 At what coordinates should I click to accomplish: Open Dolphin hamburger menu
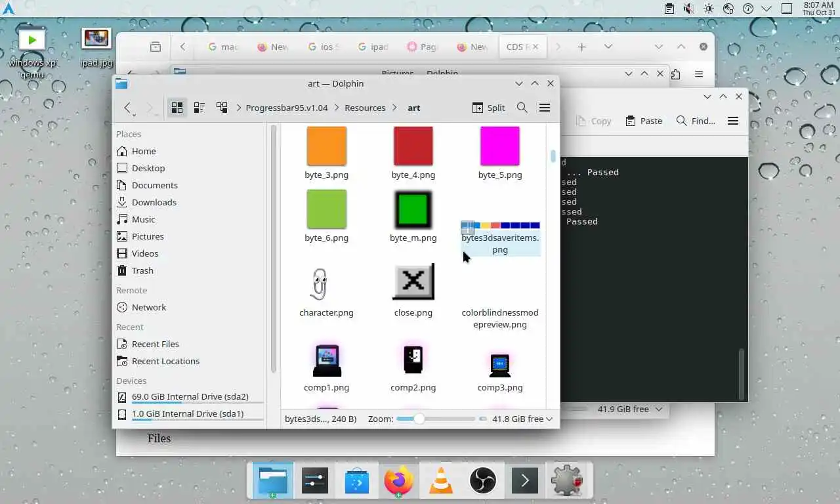pos(545,108)
